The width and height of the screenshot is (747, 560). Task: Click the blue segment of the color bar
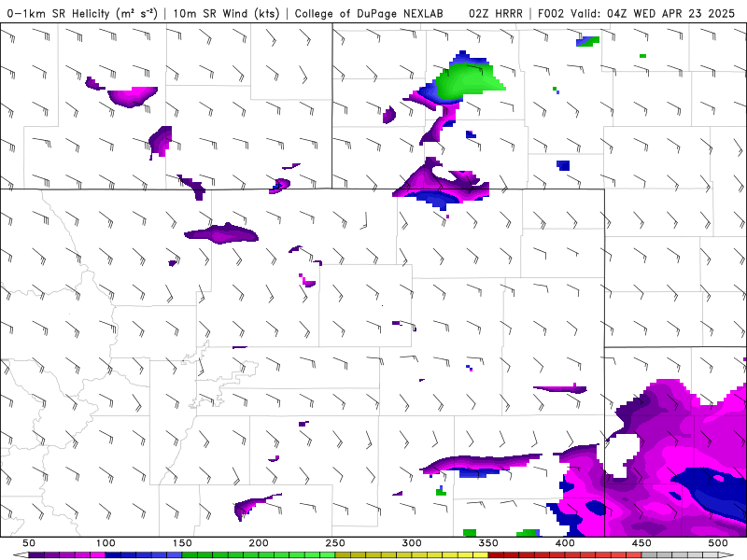pos(144,555)
